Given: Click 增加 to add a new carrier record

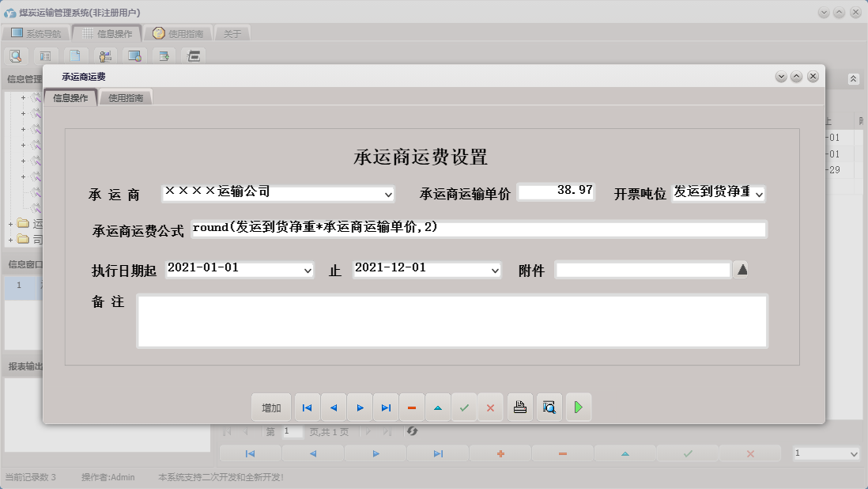Looking at the screenshot, I should click(271, 407).
